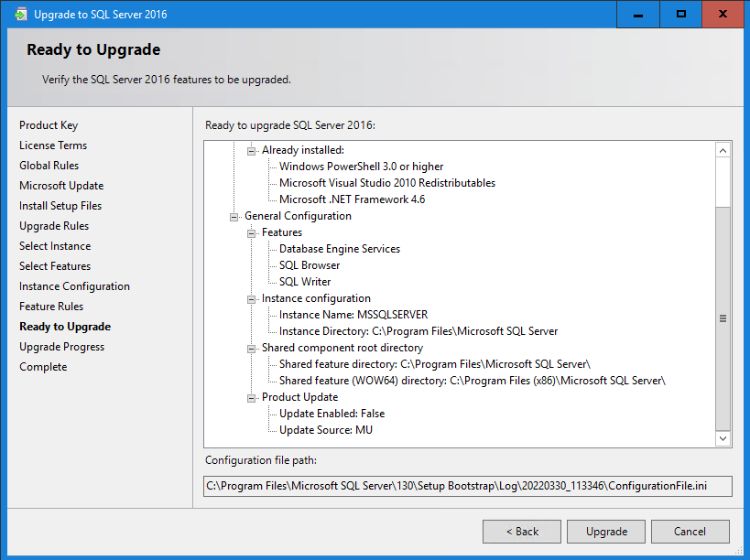The height and width of the screenshot is (560, 750).
Task: Click the Configuration file path field
Action: tap(467, 486)
